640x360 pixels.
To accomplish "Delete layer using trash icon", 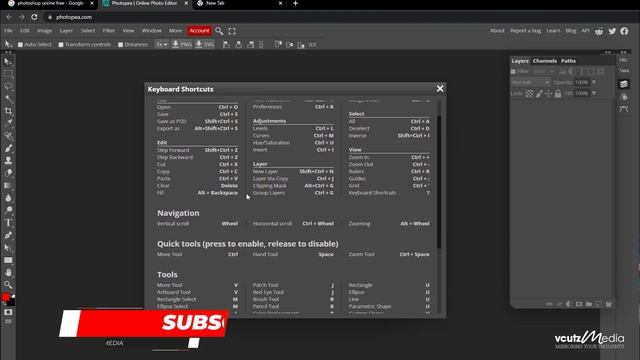I will point(608,304).
